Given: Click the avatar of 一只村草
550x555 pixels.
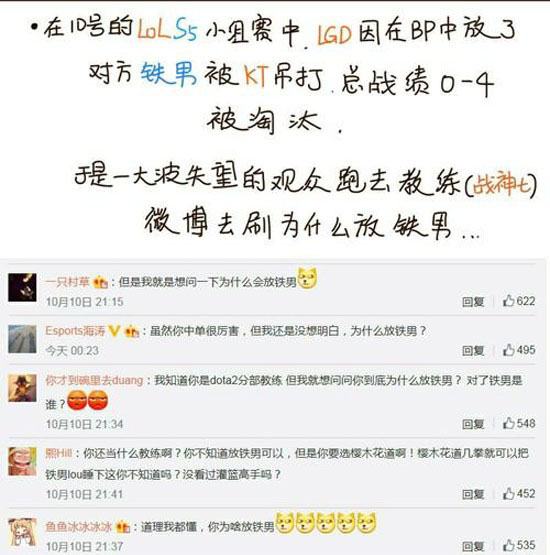Looking at the screenshot, I should (22, 287).
